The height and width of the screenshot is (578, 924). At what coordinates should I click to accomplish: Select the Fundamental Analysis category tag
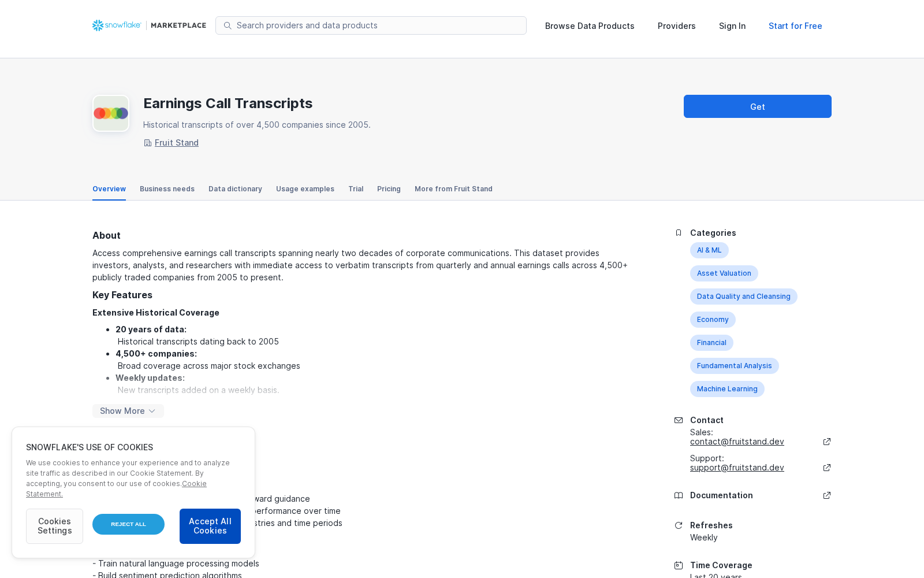point(735,366)
